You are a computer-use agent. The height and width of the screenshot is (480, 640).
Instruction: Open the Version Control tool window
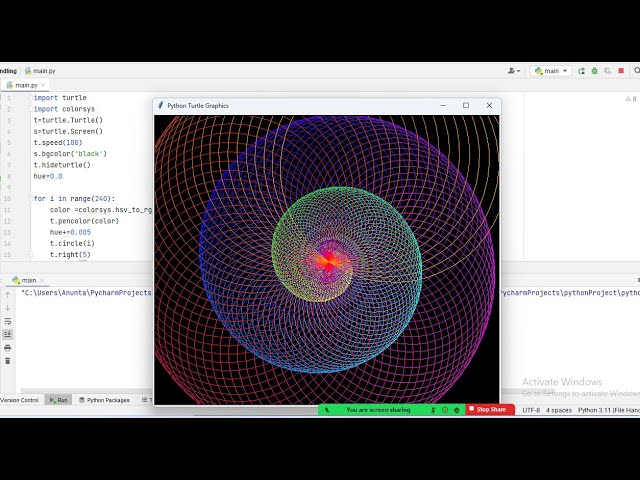click(x=19, y=400)
